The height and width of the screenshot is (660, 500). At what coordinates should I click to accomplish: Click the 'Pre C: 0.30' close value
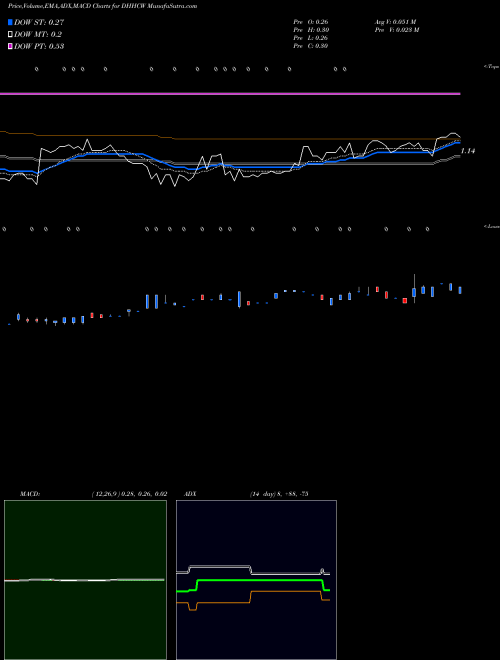click(311, 46)
